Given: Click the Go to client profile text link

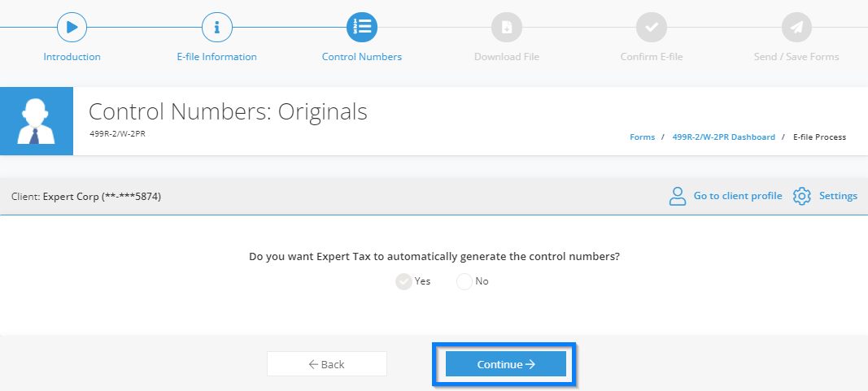Looking at the screenshot, I should click(x=738, y=196).
